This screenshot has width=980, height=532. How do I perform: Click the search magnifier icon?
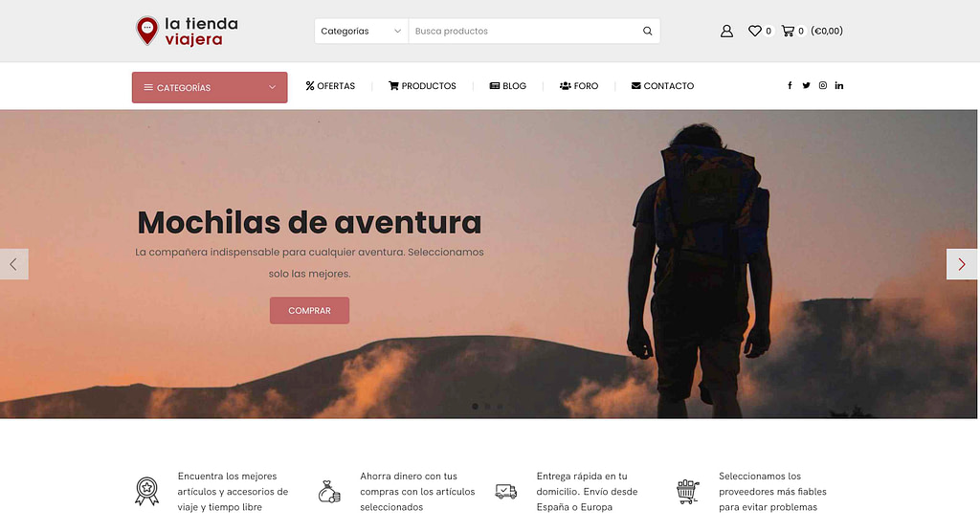pyautogui.click(x=648, y=32)
